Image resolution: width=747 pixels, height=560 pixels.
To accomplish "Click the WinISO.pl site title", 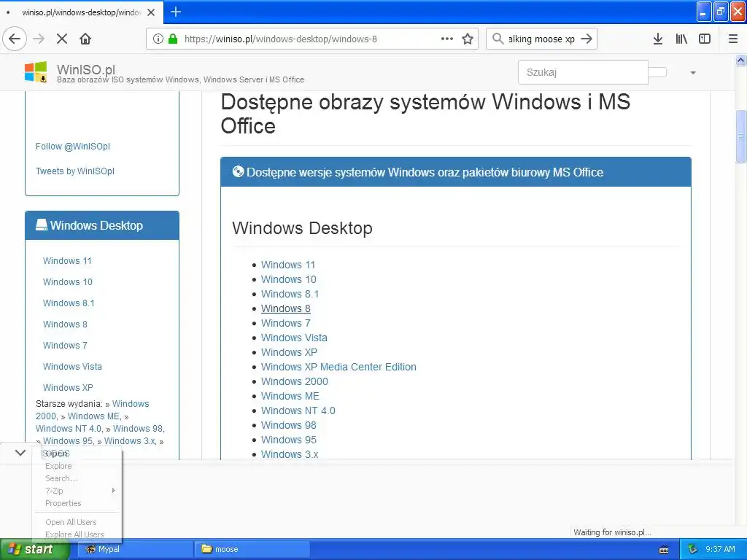I will click(86, 69).
